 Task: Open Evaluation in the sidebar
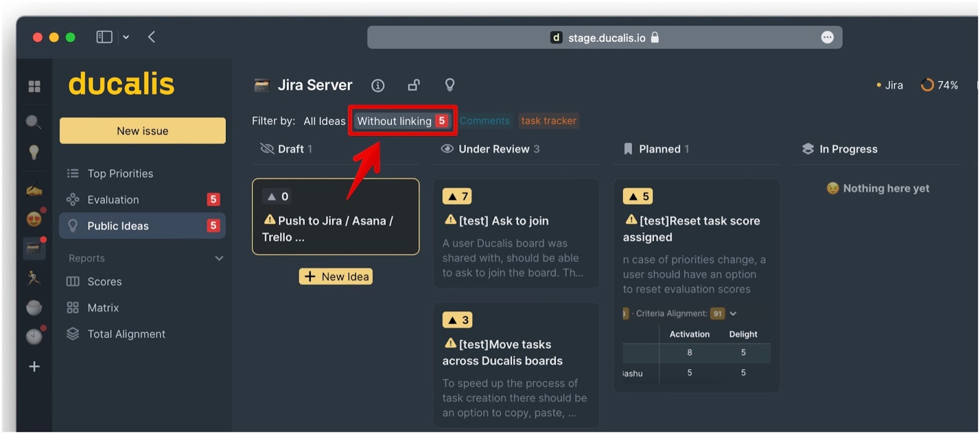click(142, 199)
